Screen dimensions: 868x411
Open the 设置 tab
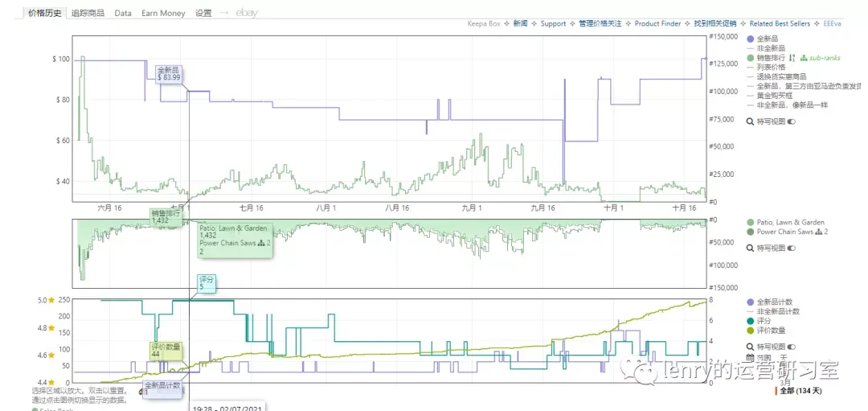[x=203, y=14]
